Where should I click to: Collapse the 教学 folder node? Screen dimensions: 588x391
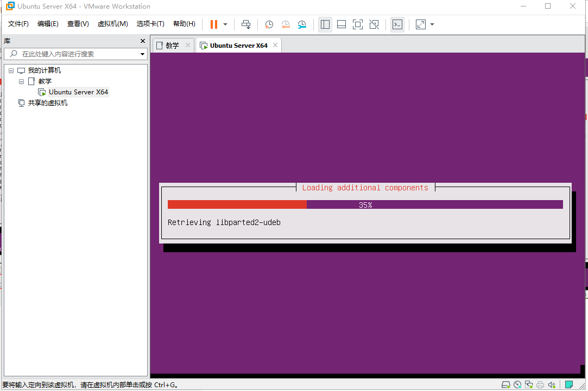tap(21, 81)
